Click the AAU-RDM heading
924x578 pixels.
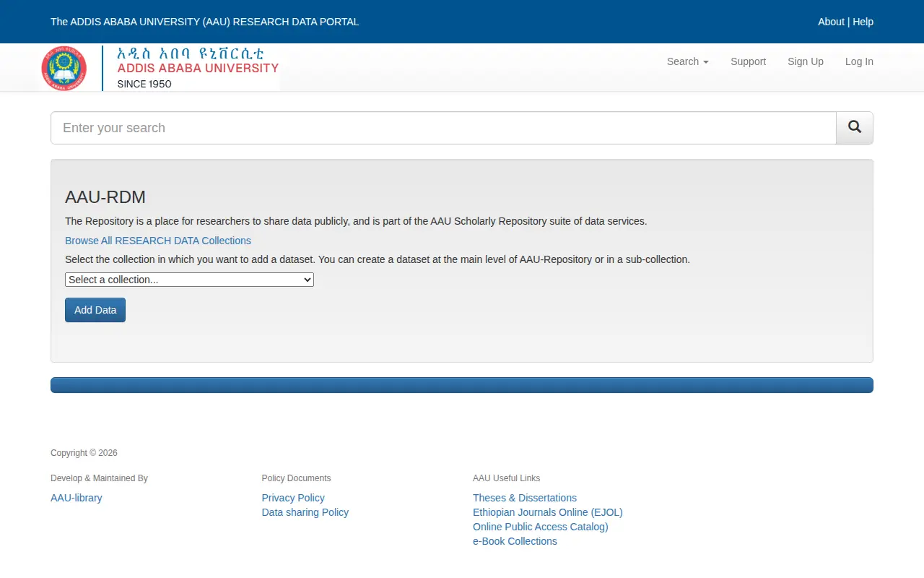105,197
